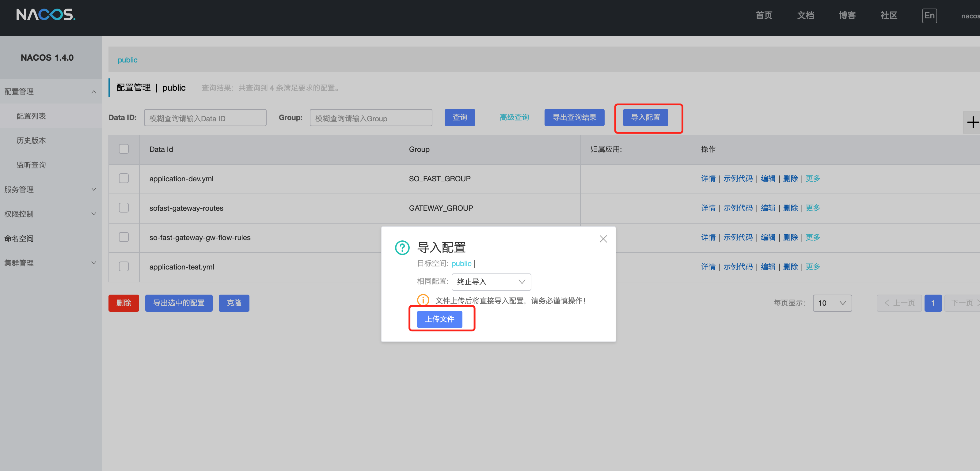Click the question mark icon in dialog
The width and height of the screenshot is (980, 471).
pos(402,248)
